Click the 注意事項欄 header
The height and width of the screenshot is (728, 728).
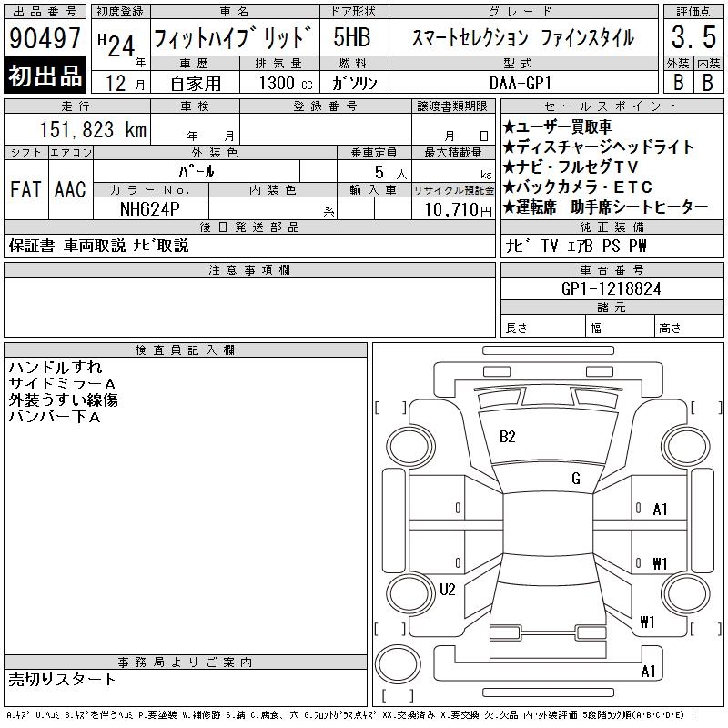249,269
